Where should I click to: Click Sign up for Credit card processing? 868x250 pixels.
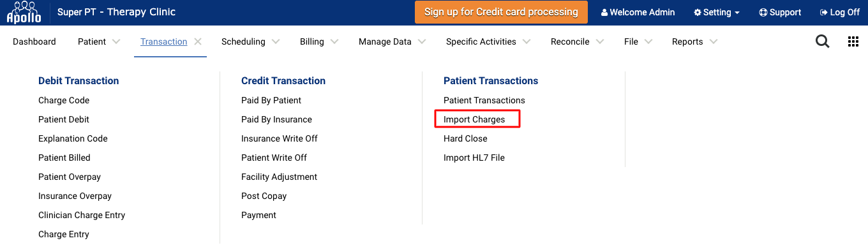point(501,12)
